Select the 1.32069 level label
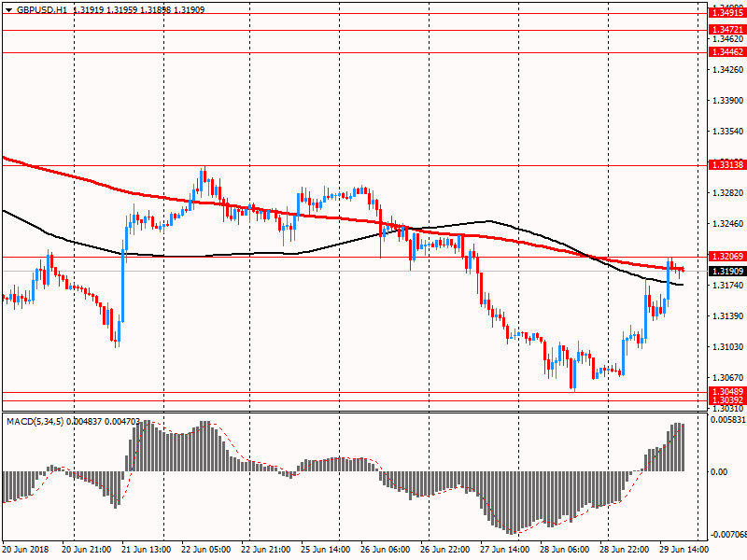 (x=727, y=256)
